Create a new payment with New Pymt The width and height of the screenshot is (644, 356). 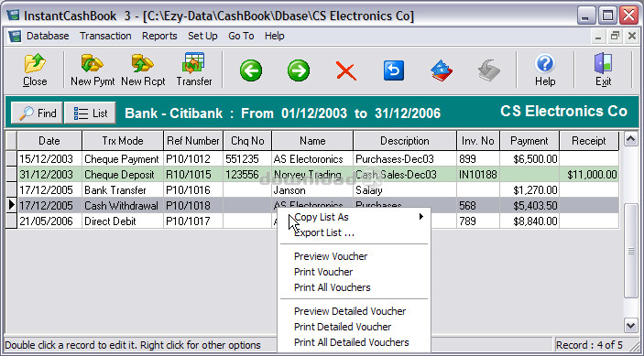[x=93, y=70]
